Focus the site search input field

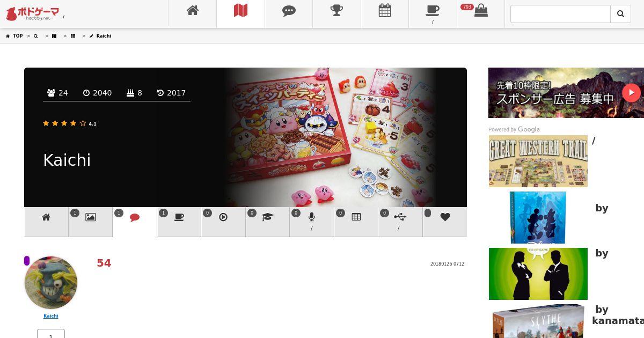[560, 14]
